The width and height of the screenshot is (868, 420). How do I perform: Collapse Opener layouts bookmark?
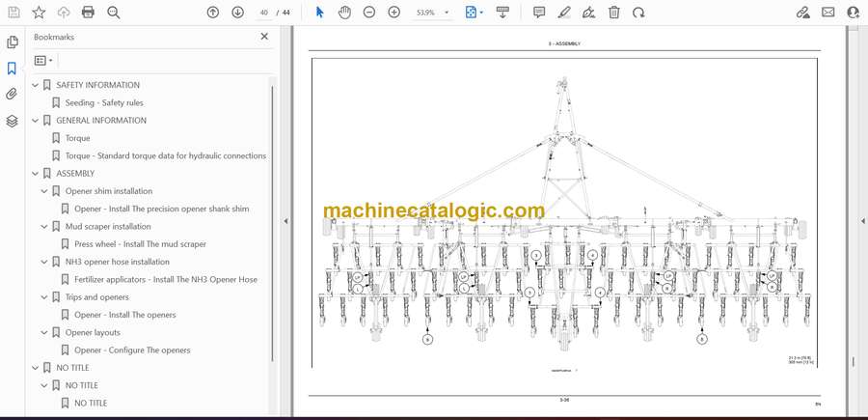coord(44,332)
